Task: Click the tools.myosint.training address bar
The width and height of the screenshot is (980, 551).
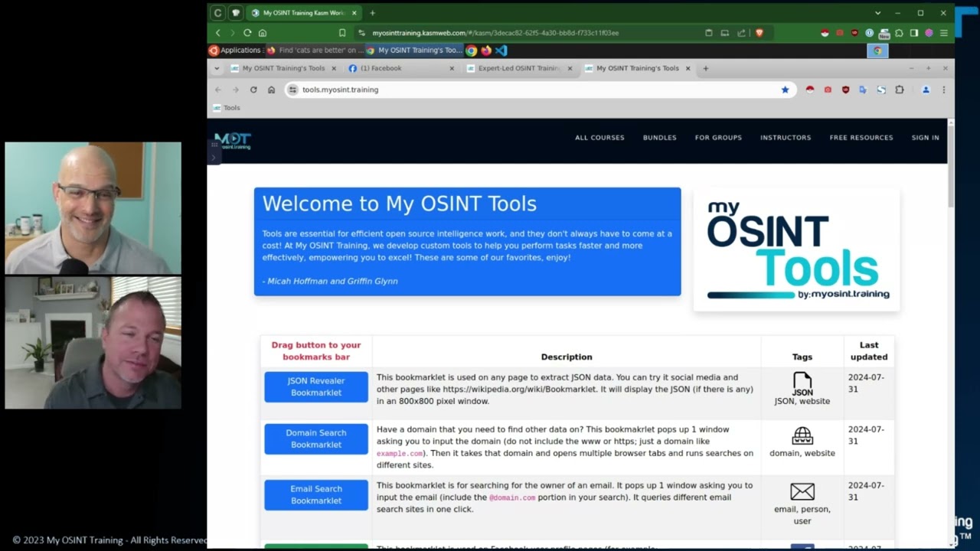Action: (x=540, y=90)
